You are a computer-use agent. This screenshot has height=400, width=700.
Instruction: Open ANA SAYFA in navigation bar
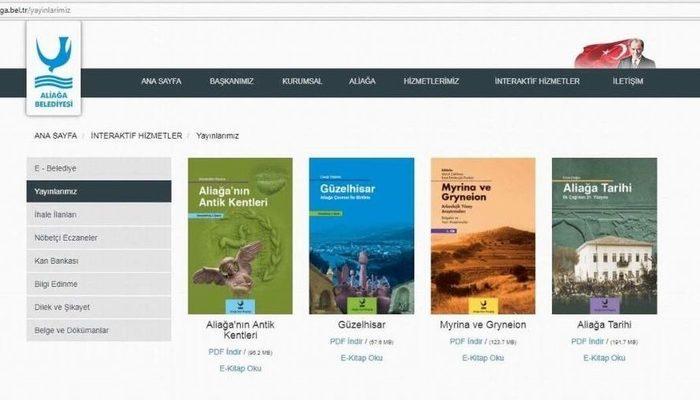coord(162,81)
